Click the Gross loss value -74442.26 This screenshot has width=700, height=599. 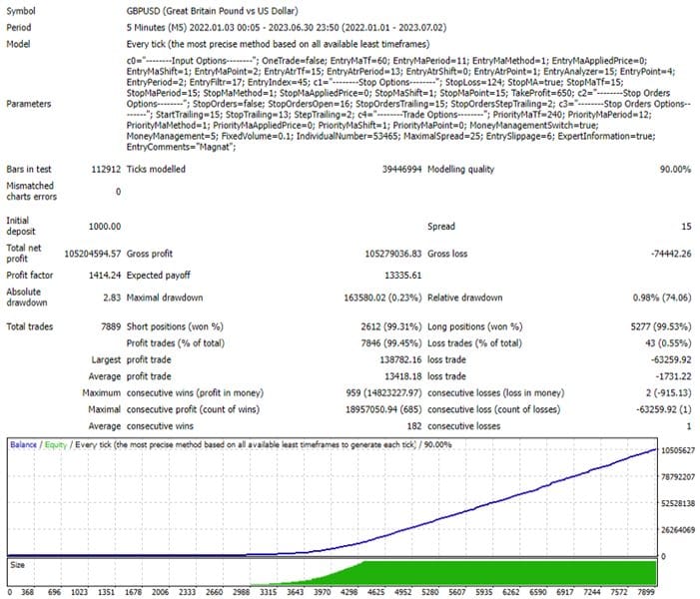click(x=670, y=254)
